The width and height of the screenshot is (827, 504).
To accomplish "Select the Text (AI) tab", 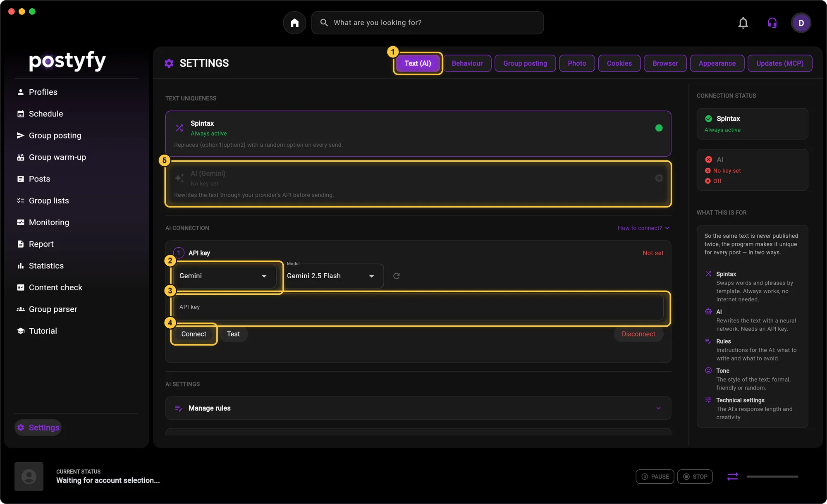I will pos(418,63).
